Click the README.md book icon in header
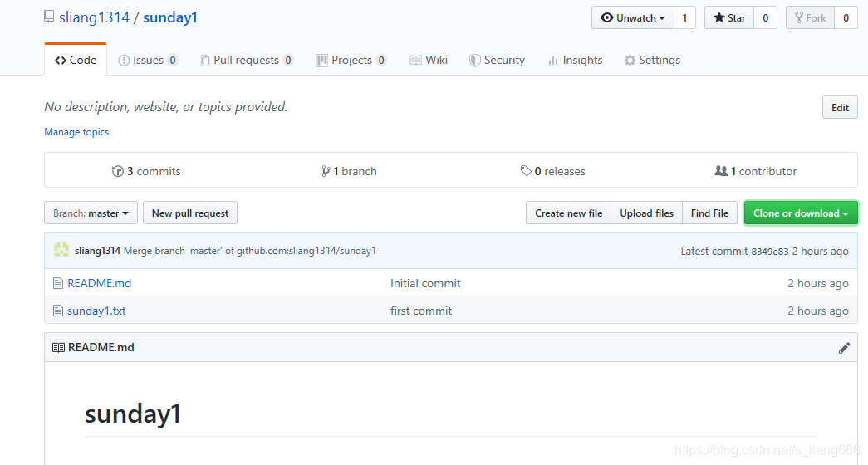 point(58,348)
